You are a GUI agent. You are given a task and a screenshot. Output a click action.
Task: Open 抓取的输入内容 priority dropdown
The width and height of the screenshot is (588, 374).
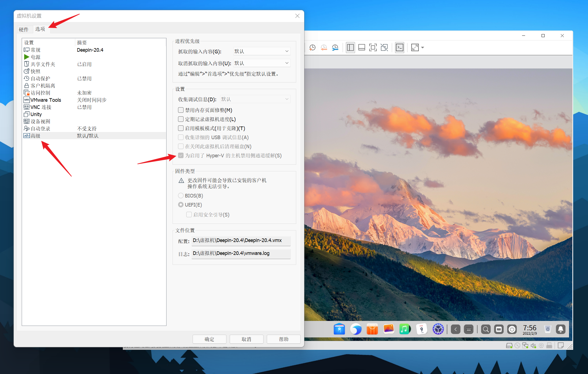click(x=262, y=51)
